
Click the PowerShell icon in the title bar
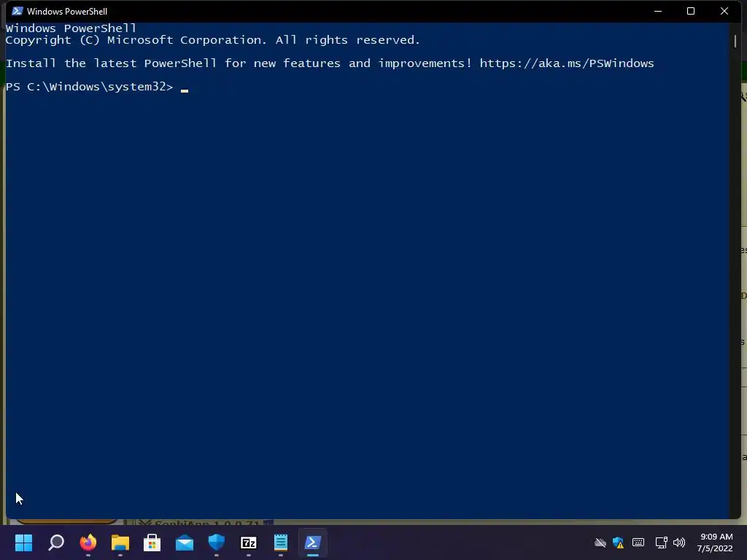point(18,11)
